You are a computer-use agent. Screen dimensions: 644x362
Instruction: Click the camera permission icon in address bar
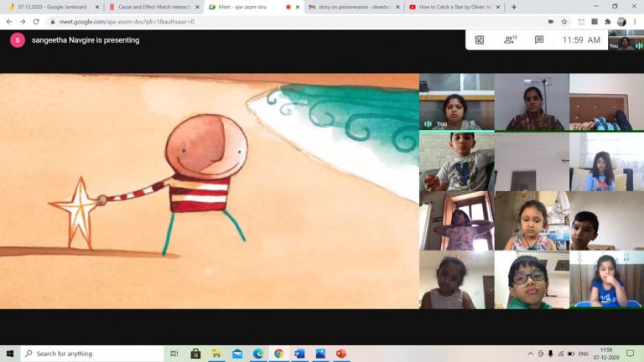(551, 22)
